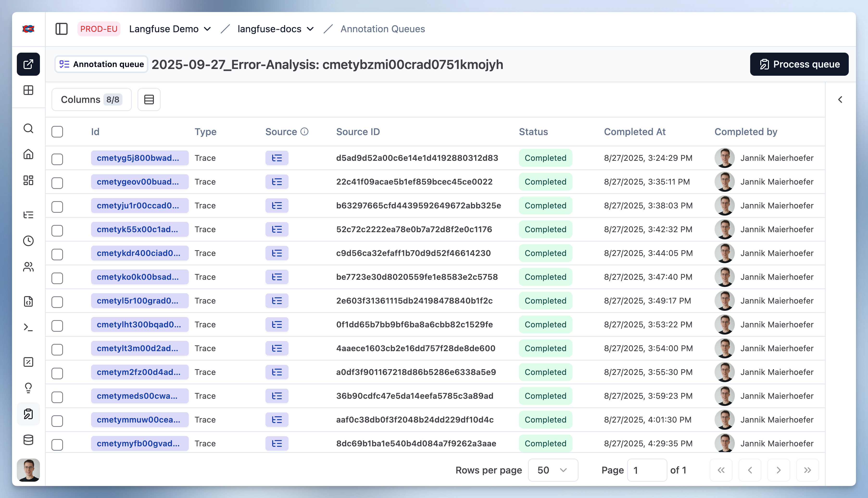The height and width of the screenshot is (498, 868).
Task: Toggle the sidebar panel icon
Action: coord(61,29)
